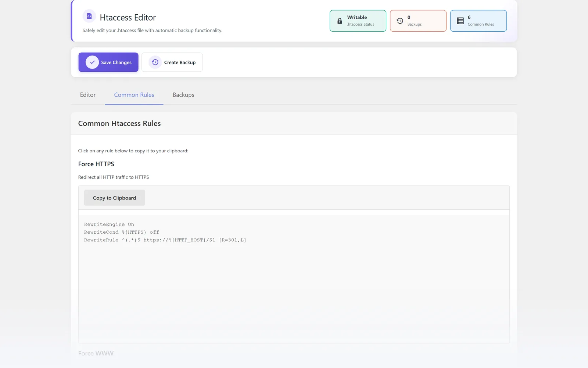
Task: Click the history clock icon in Backups card
Action: (x=400, y=21)
